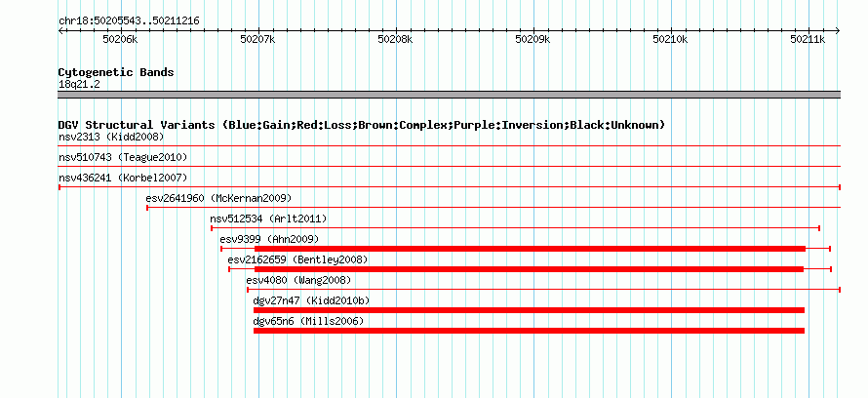Click the esv2162659 (Bentley2008) label

297,259
